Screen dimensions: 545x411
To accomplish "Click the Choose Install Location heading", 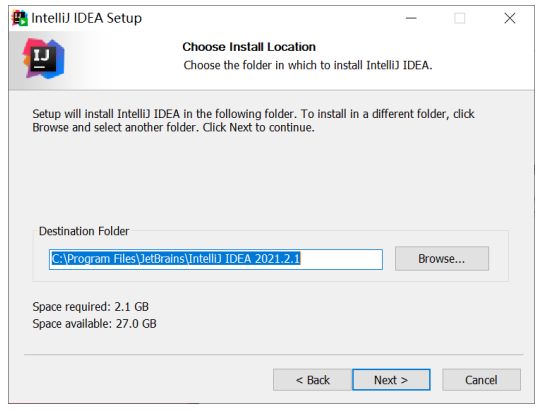I will click(249, 47).
